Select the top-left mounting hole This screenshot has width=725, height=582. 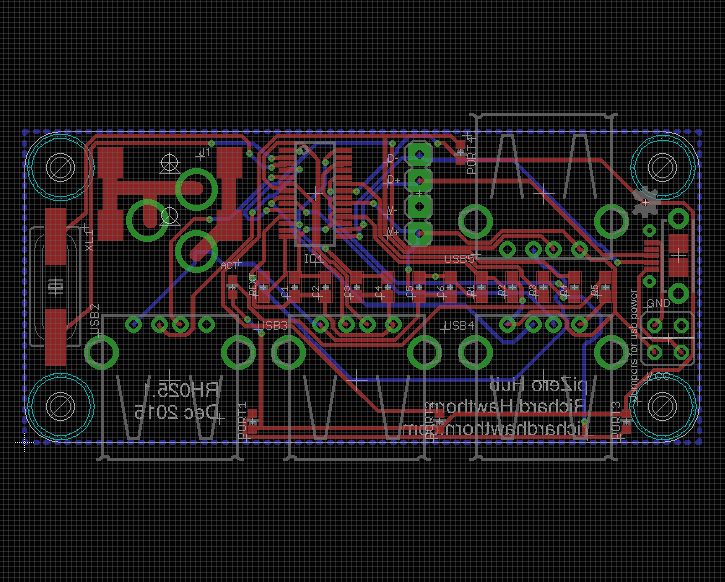[x=61, y=167]
